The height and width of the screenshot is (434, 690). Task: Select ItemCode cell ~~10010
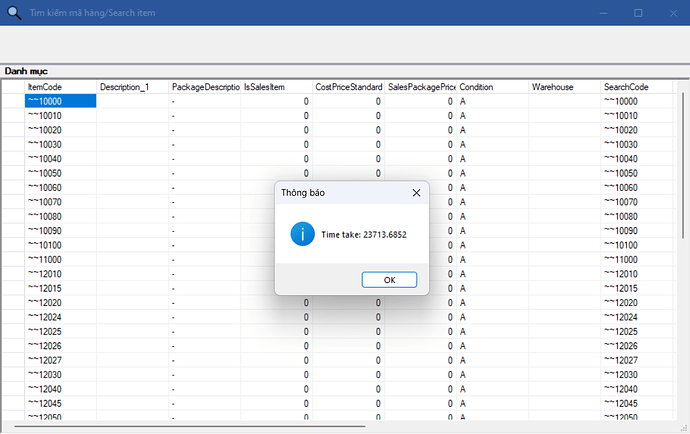click(60, 116)
